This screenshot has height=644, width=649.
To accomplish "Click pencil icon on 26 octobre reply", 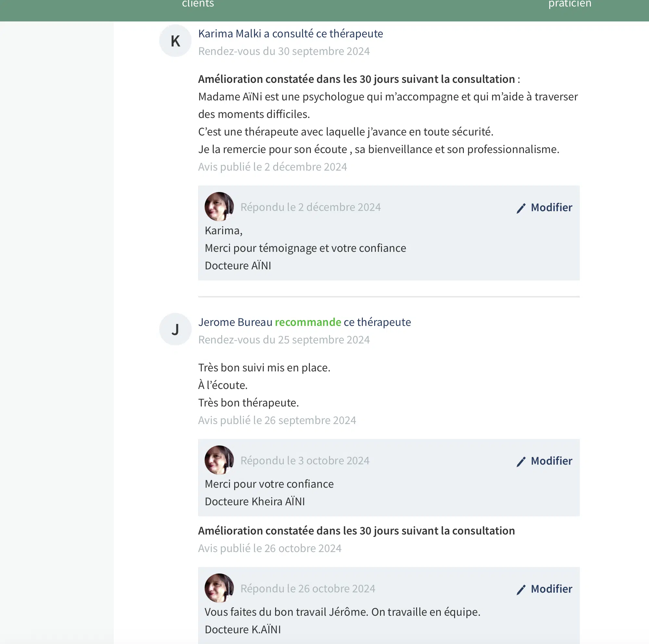I will pos(521,590).
